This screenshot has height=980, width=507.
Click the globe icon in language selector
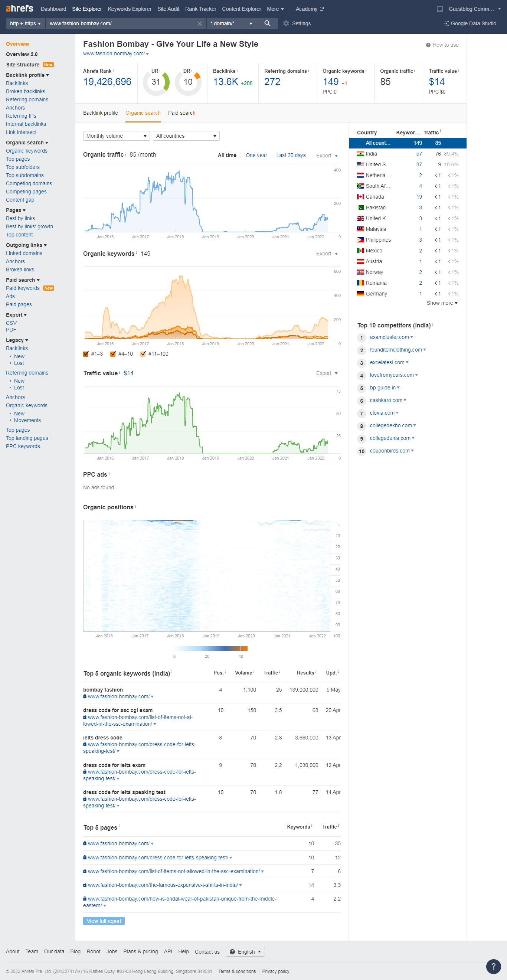point(232,951)
